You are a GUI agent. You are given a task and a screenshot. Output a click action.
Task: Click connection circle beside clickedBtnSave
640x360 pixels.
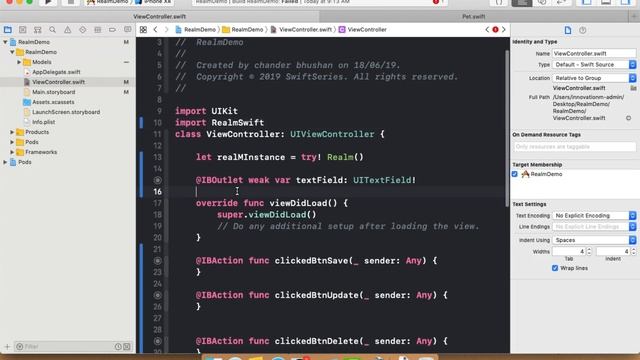point(158,260)
